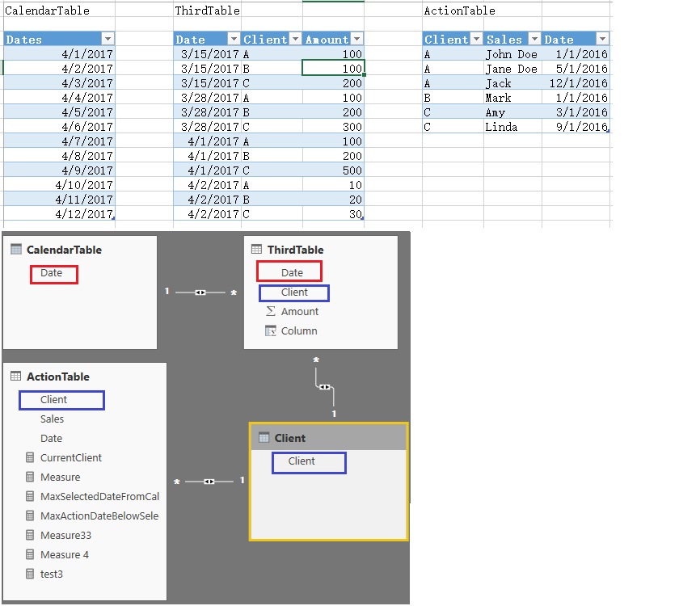Open ThirdTable Client column filter dropdown
The width and height of the screenshot is (700, 606).
[x=295, y=39]
